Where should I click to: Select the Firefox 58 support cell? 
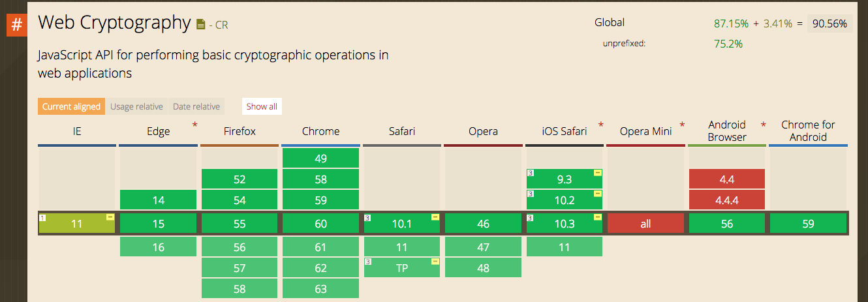240,288
